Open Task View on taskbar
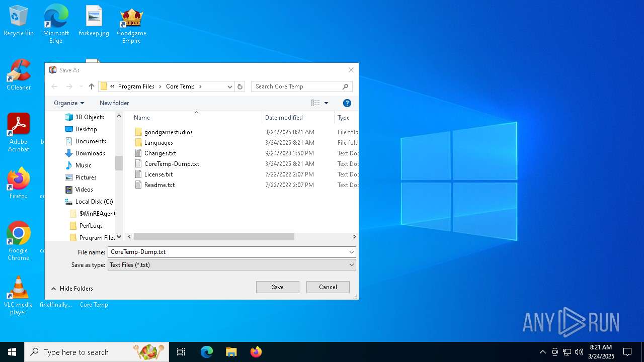 (181, 352)
